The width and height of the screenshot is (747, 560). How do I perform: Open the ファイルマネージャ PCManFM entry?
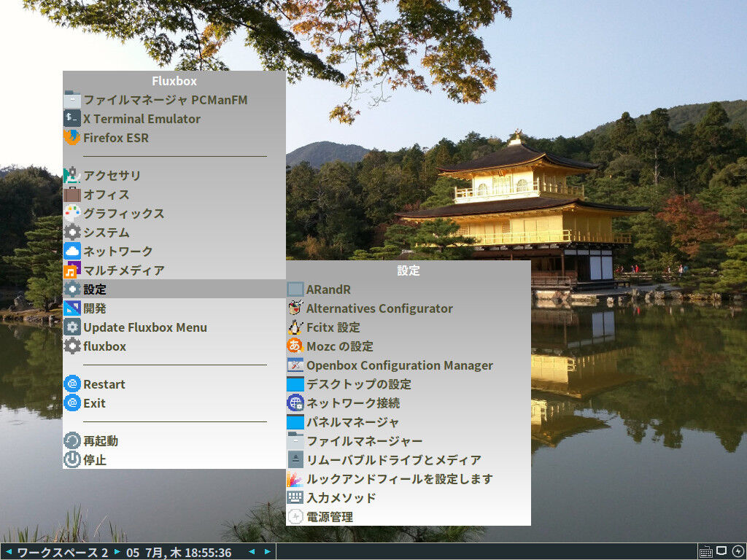click(x=174, y=99)
